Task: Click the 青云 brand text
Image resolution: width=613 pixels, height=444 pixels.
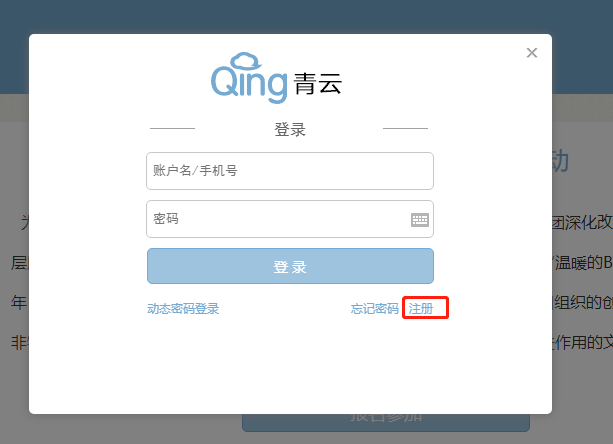Action: (x=318, y=84)
